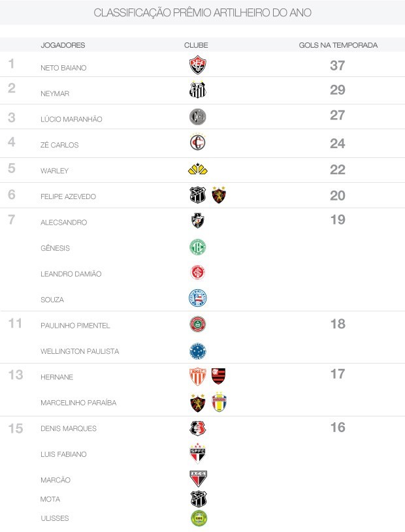
Task: Click the Internacional crest beside Leandro Damião
Action: (197, 273)
